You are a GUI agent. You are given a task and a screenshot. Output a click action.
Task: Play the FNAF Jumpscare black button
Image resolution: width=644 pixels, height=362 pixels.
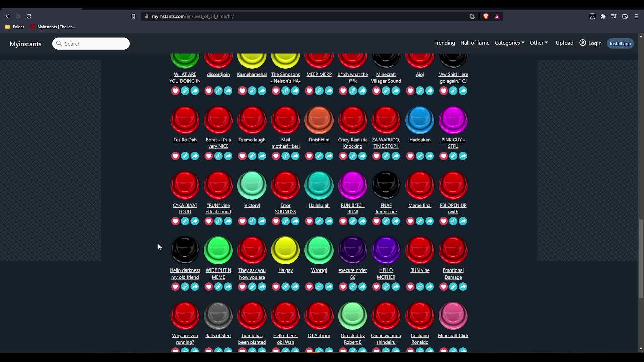pos(386,186)
